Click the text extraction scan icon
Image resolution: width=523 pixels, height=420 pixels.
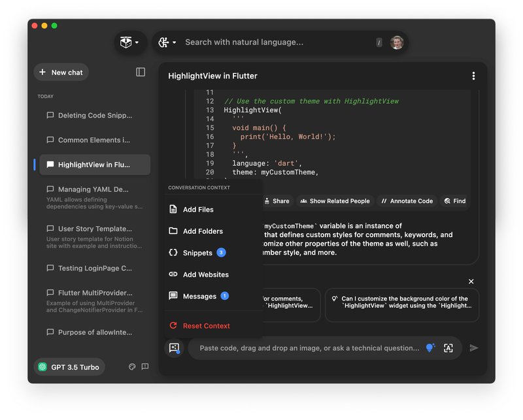tap(448, 348)
